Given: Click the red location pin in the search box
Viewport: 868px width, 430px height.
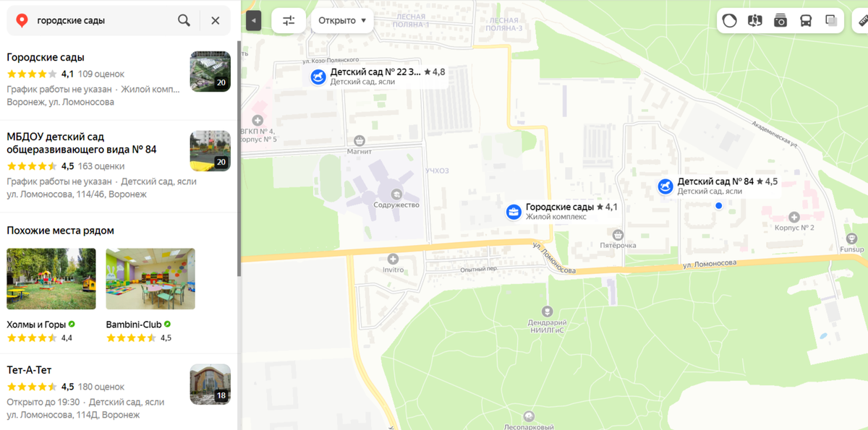Looking at the screenshot, I should [22, 20].
